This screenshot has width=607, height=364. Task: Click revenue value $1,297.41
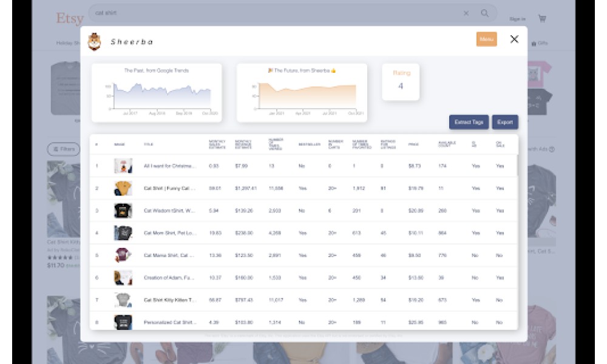point(246,189)
